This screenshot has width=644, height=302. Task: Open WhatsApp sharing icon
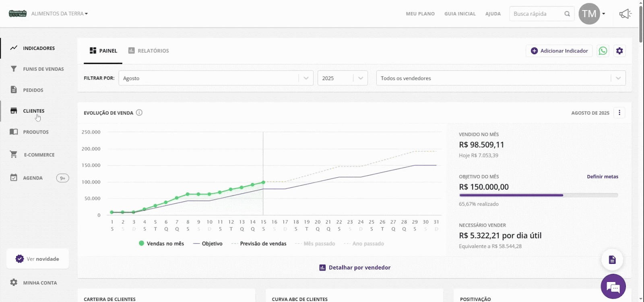coord(603,51)
